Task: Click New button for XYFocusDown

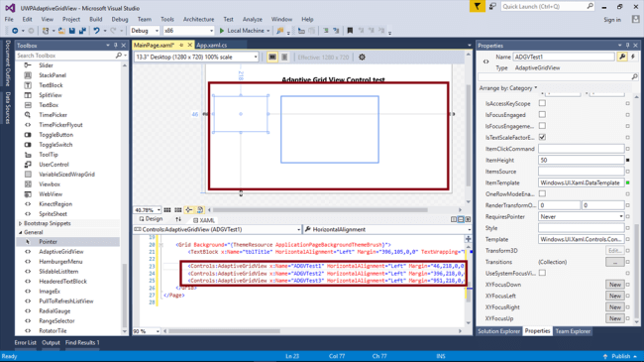Action: [x=615, y=285]
